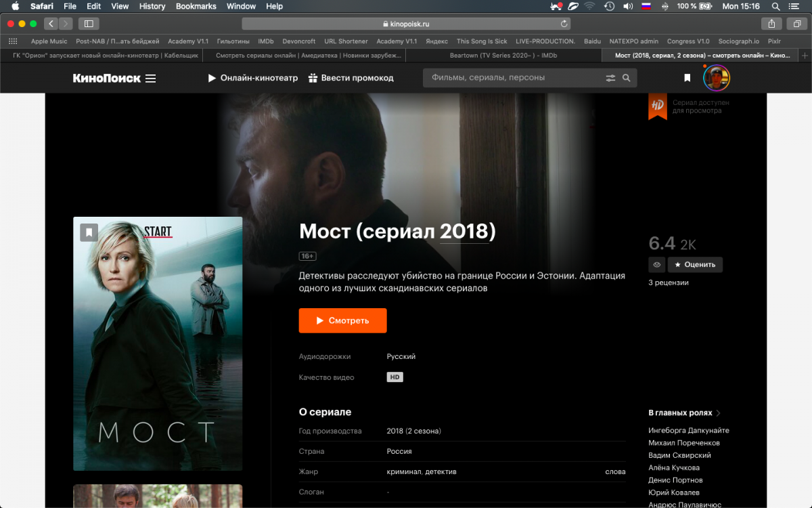
Task: Toggle the Safari sidebar button
Action: [88, 24]
